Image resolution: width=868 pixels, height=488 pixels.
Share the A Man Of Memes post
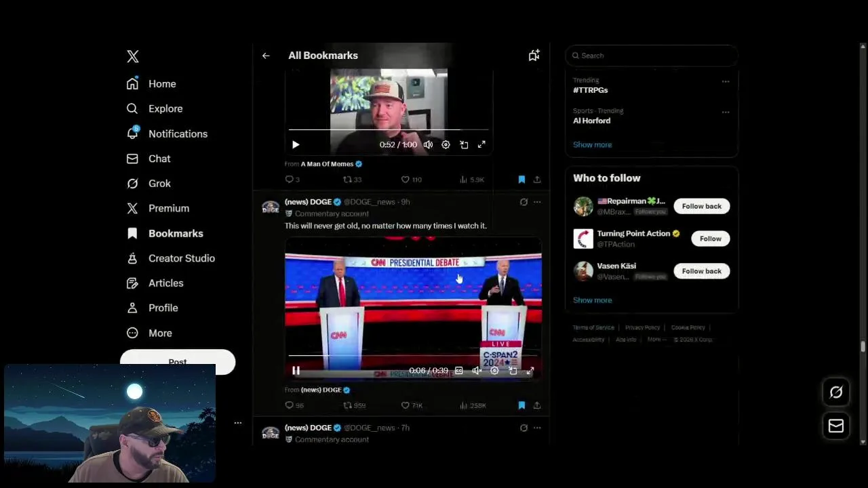[x=537, y=180]
